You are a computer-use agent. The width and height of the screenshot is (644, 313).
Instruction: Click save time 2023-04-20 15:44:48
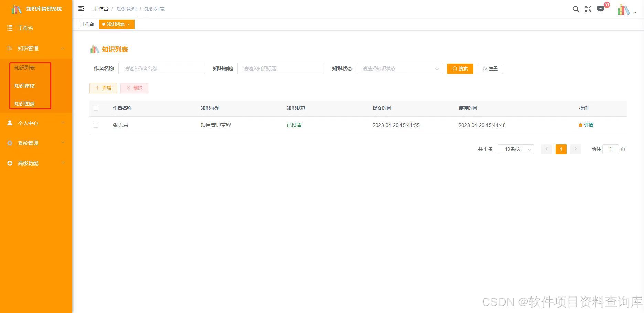click(482, 125)
